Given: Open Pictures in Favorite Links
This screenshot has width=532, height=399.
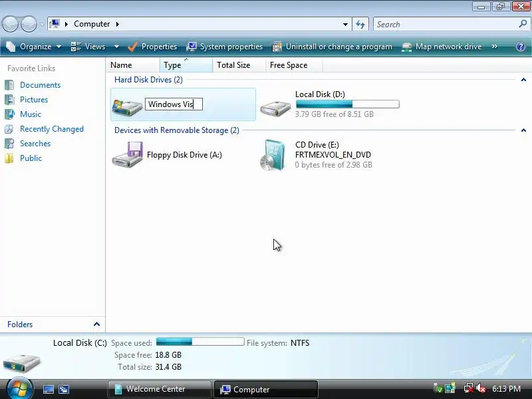Looking at the screenshot, I should click(34, 99).
